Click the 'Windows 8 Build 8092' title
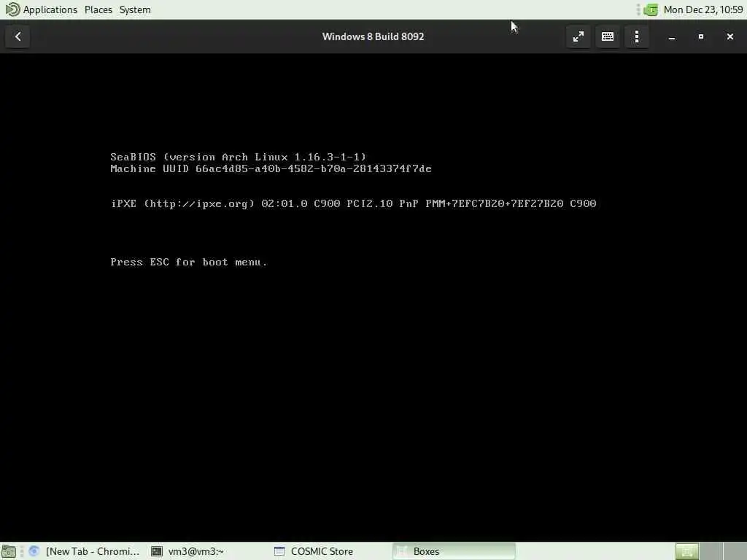The height and width of the screenshot is (560, 747). 373,36
